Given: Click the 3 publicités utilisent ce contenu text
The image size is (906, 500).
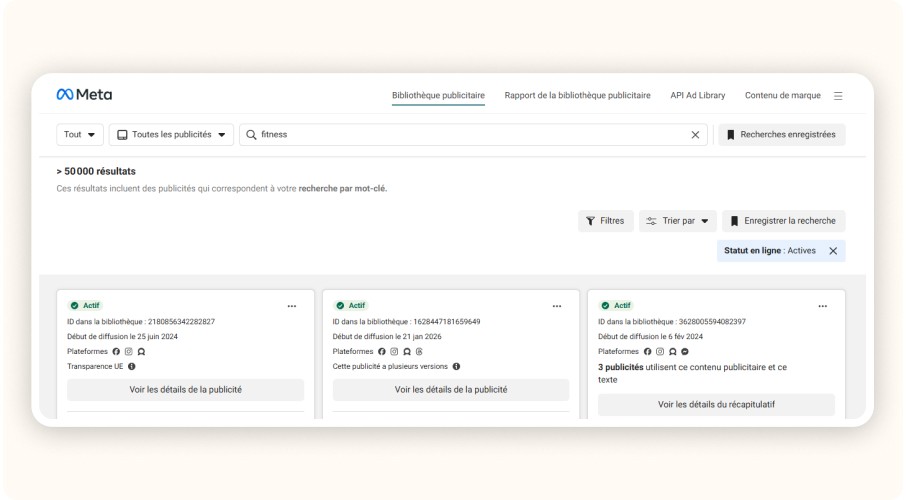Looking at the screenshot, I should [692, 373].
